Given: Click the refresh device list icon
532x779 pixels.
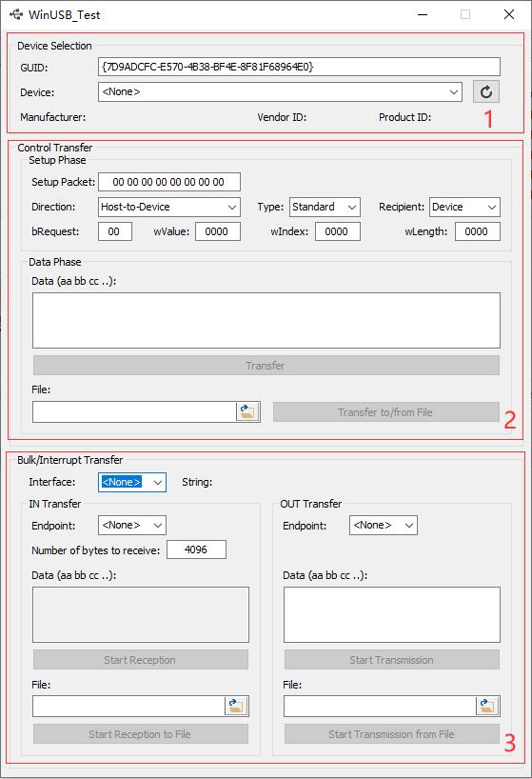Looking at the screenshot, I should [x=486, y=92].
